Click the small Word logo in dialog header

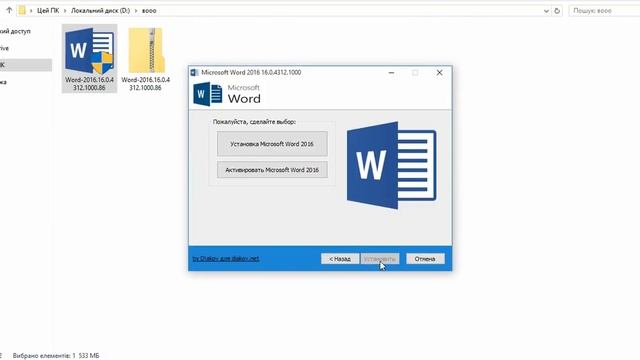point(208,94)
